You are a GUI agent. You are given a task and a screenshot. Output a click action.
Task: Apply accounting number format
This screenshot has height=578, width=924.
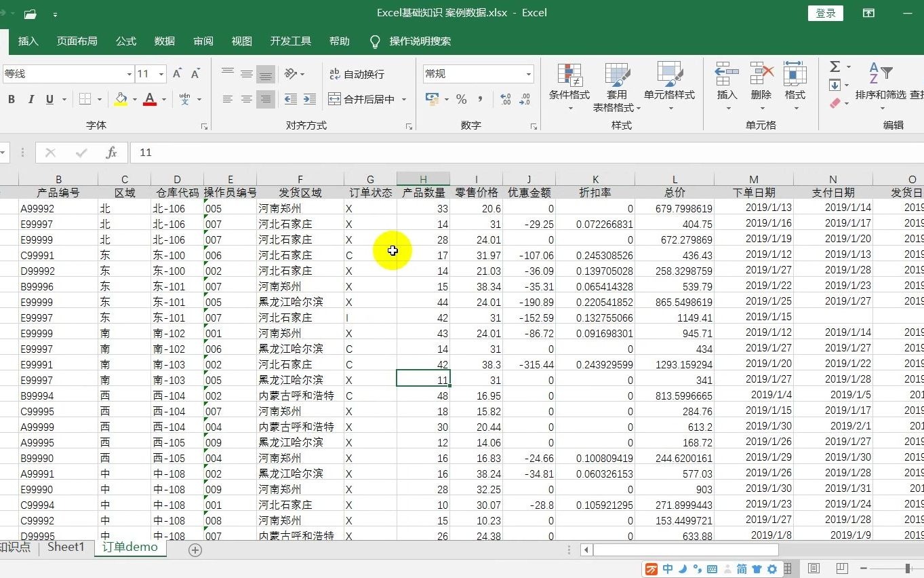pyautogui.click(x=432, y=100)
